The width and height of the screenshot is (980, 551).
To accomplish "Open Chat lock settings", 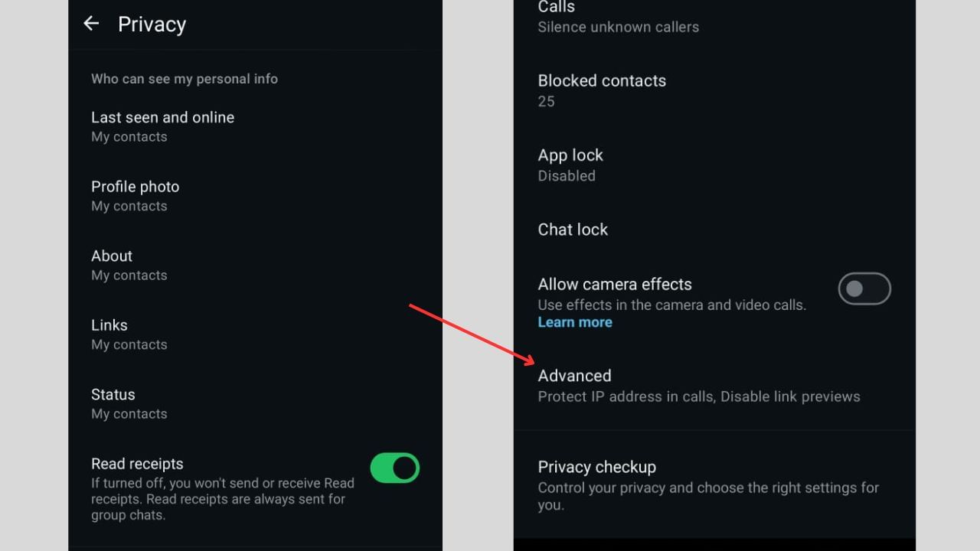I will coord(573,230).
